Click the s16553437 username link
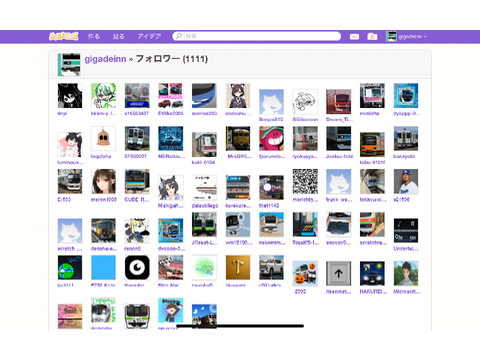This screenshot has height=360, width=480. (137, 114)
